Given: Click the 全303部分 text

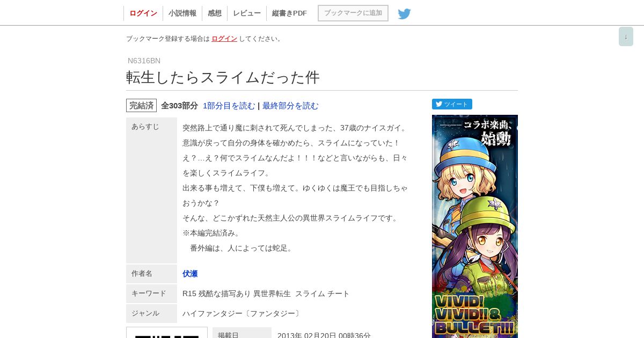Looking at the screenshot, I should (179, 106).
